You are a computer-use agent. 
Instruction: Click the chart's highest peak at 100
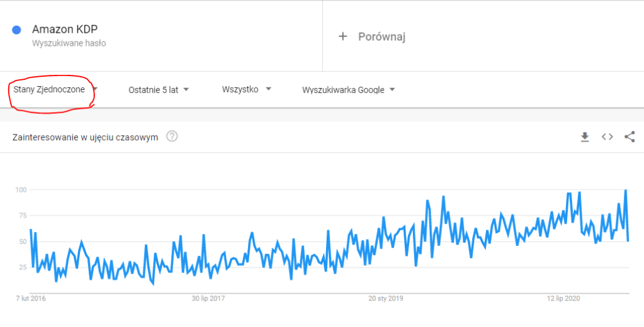coord(625,190)
